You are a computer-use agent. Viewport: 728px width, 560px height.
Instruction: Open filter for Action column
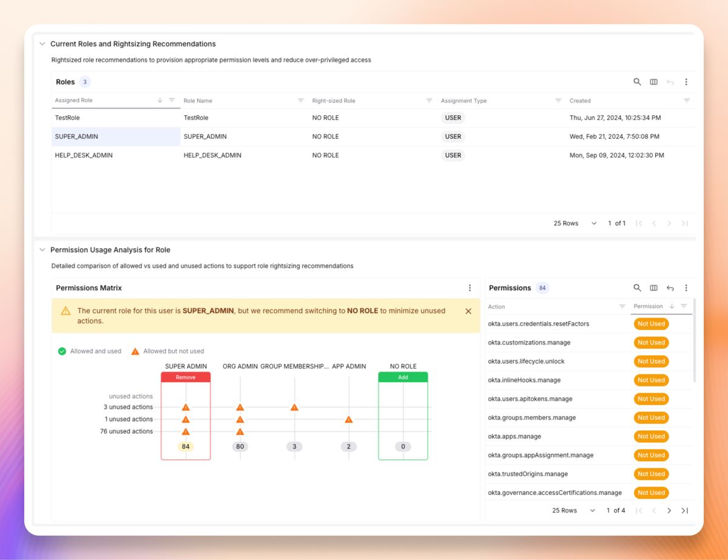[x=622, y=306]
